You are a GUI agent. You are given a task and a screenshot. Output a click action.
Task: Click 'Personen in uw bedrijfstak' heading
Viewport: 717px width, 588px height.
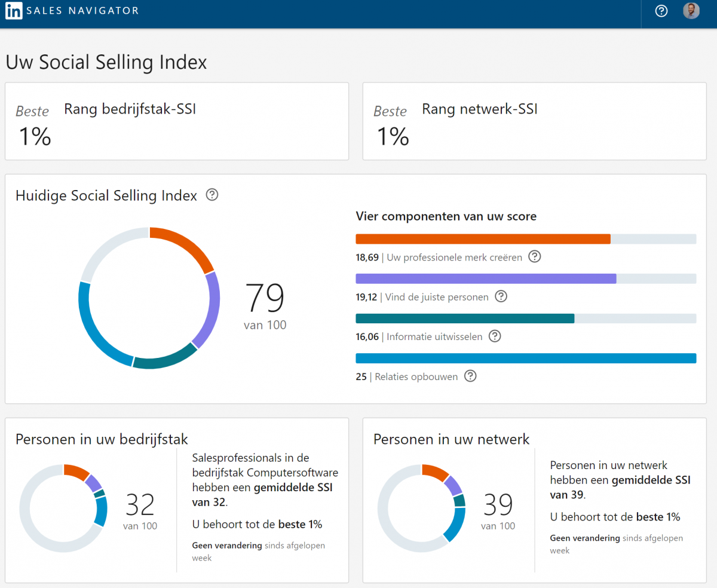102,440
